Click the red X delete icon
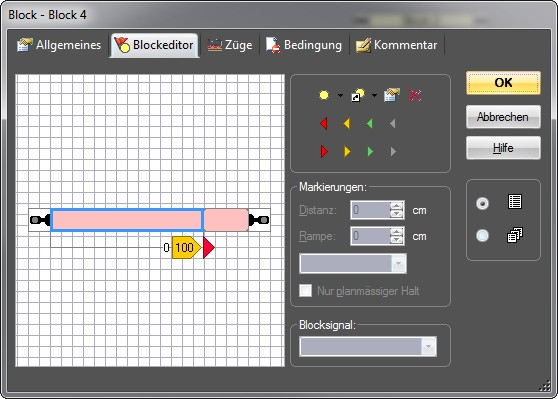The height and width of the screenshot is (399, 558). pos(415,95)
